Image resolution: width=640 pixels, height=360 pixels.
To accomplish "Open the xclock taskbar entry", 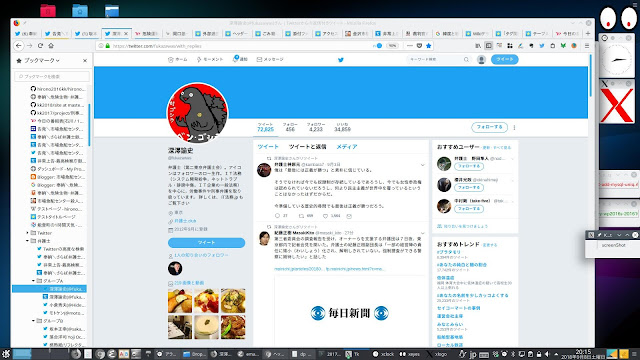I will tap(384, 354).
